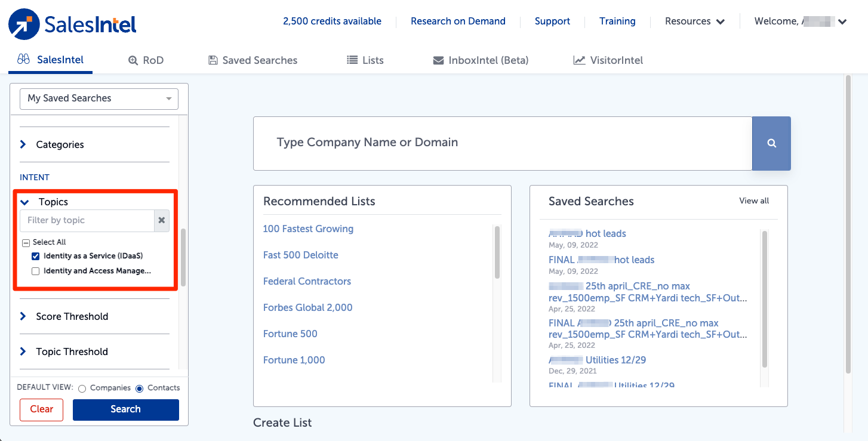Open the Saved Searches tab
The width and height of the screenshot is (868, 441).
[253, 60]
